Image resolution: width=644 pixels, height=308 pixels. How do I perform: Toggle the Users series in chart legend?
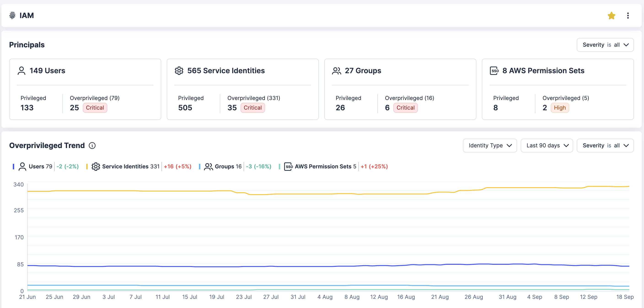point(36,166)
